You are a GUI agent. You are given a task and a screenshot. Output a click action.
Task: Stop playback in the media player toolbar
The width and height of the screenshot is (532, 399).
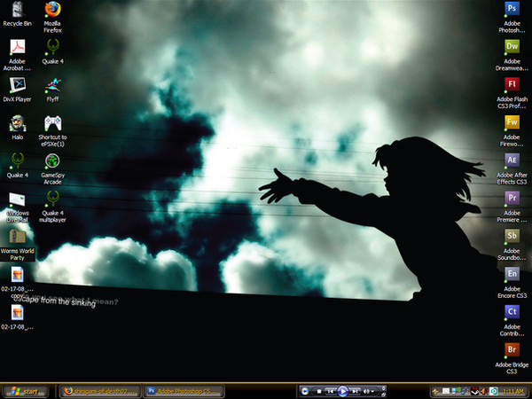pyautogui.click(x=319, y=391)
